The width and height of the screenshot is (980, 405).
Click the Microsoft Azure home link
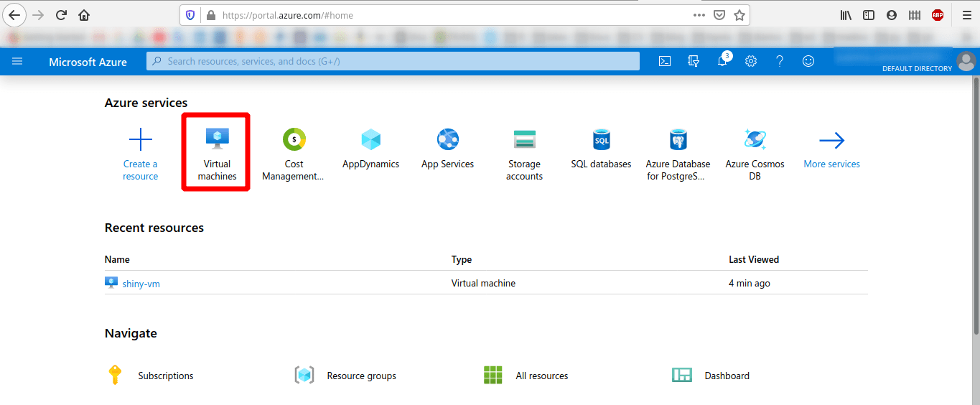(x=88, y=62)
